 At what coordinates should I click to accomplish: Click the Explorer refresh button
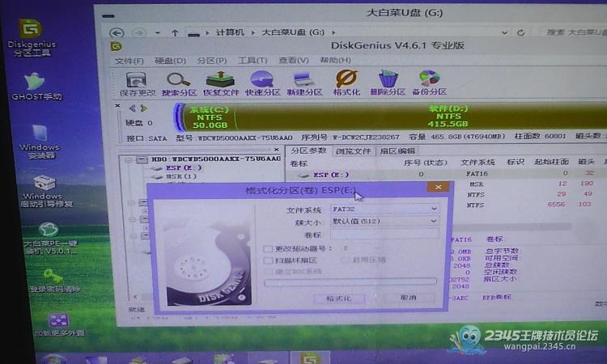(x=521, y=32)
